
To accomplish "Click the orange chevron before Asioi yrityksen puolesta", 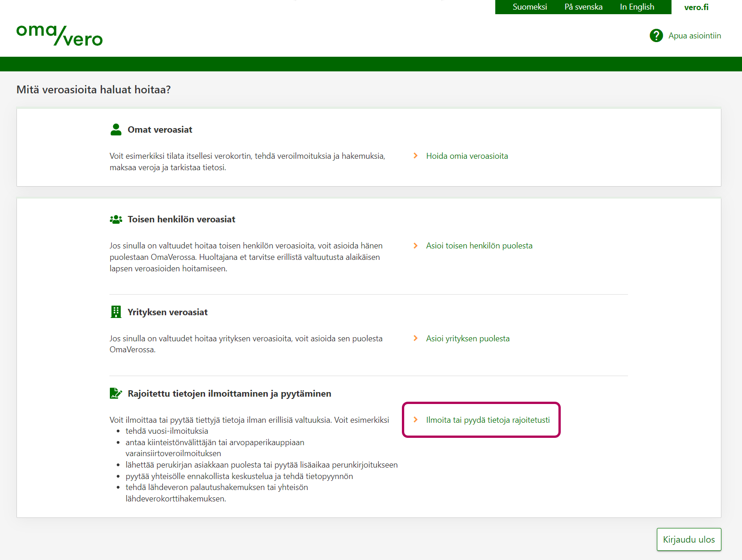I will click(416, 339).
